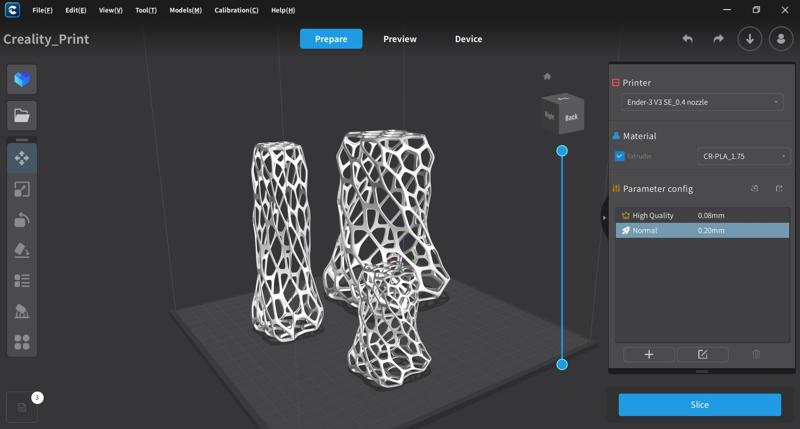Select the Scale tool
The height and width of the screenshot is (429, 800).
22,189
